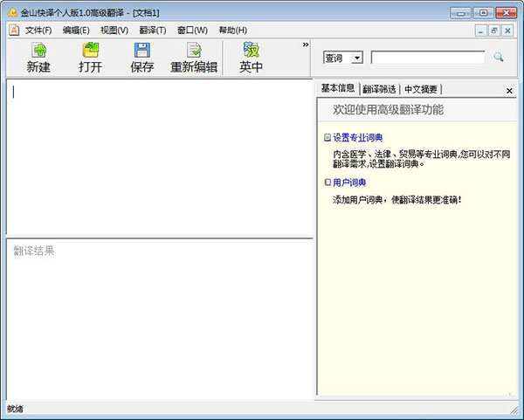Click the magnifier search icon
This screenshot has height=420, width=524.
499,58
